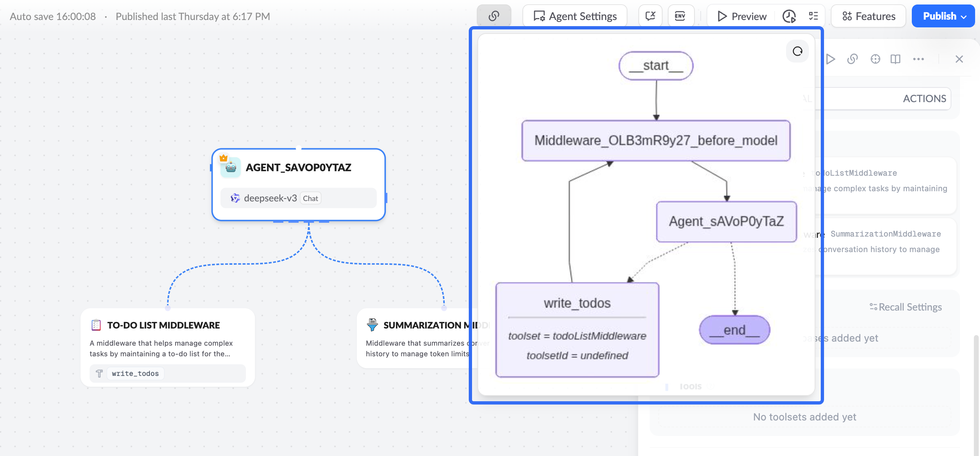The width and height of the screenshot is (980, 456).
Task: Click the Features button
Action: 868,16
